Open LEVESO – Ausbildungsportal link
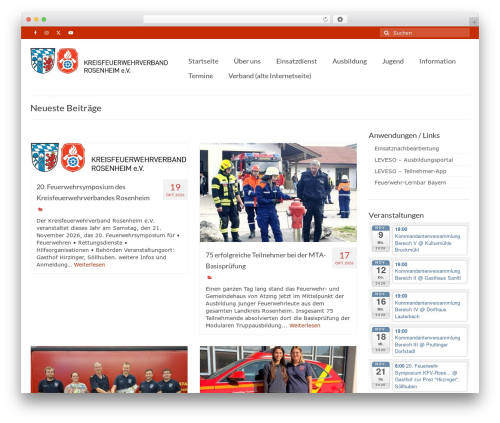 coord(414,160)
